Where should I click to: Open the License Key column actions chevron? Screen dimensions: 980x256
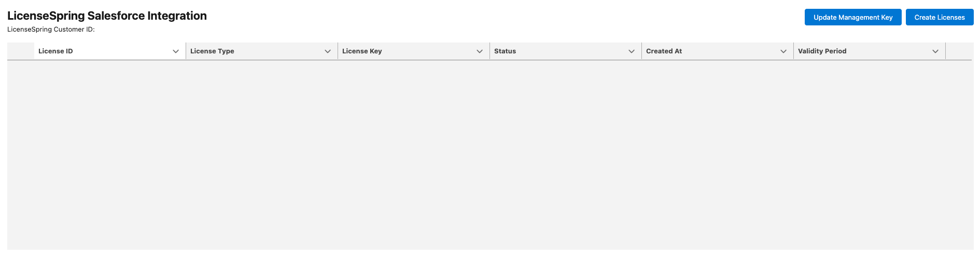point(480,51)
